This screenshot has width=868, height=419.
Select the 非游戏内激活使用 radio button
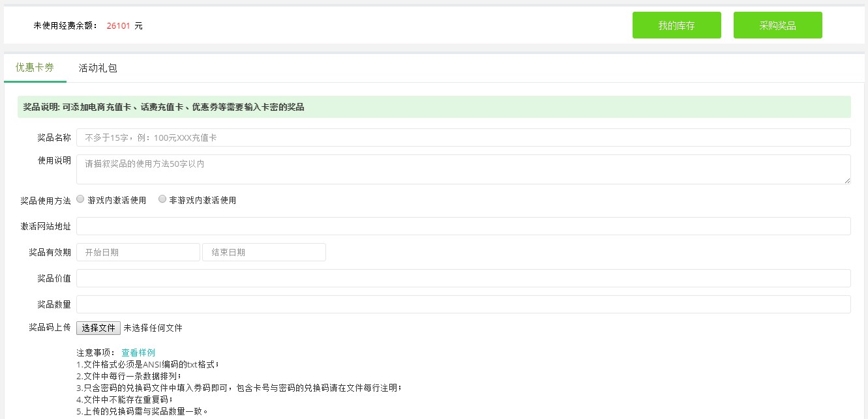[162, 199]
